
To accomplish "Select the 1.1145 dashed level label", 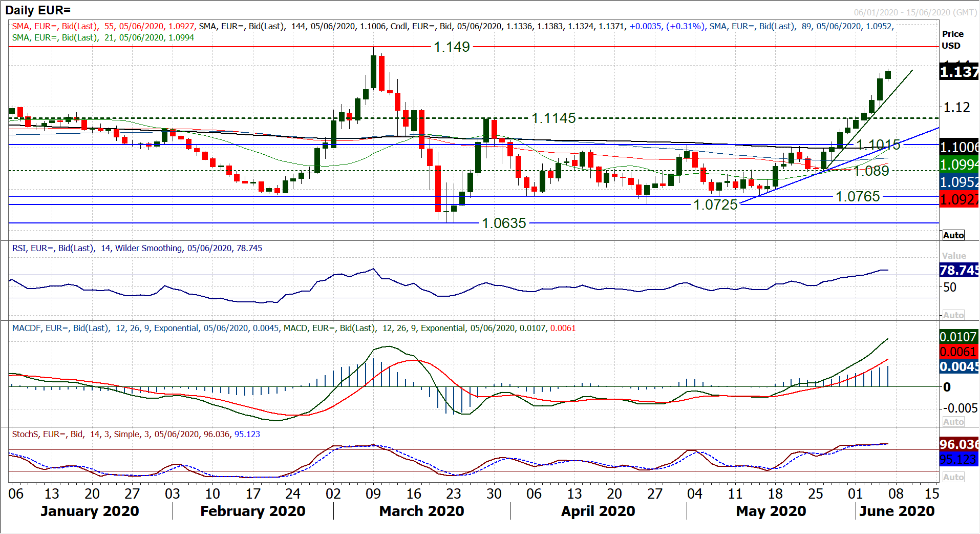I will 553,118.
